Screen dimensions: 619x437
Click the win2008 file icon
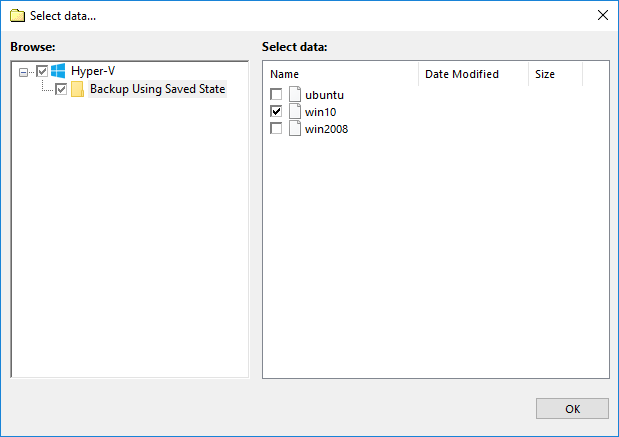(x=294, y=129)
